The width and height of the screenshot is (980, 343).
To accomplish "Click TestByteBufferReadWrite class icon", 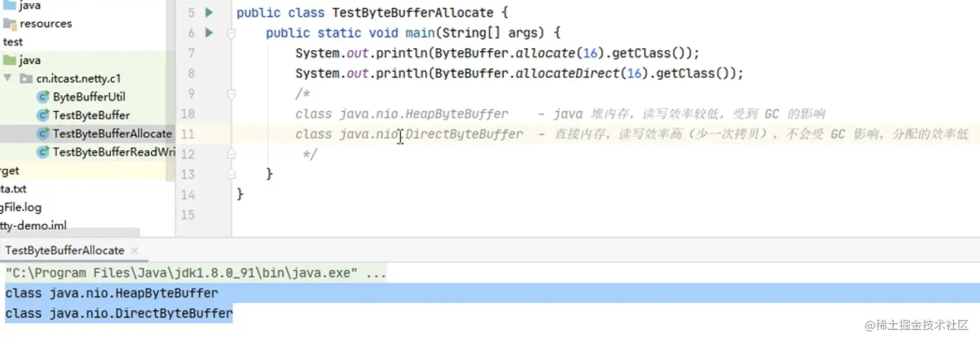I will point(43,152).
